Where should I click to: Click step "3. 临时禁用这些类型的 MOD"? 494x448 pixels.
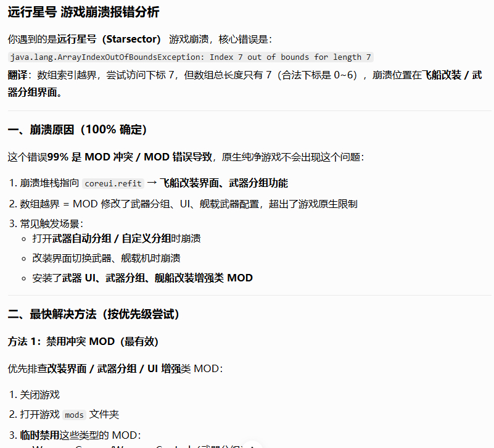click(x=75, y=436)
